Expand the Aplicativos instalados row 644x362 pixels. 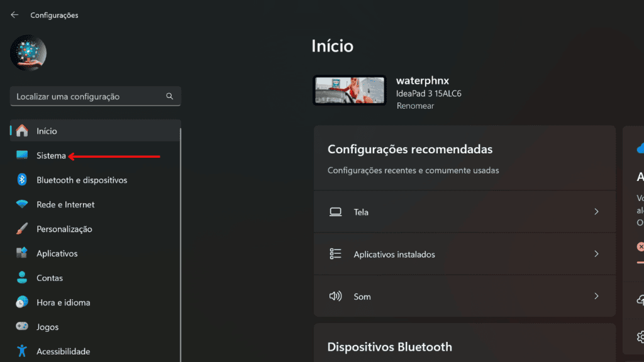coord(596,254)
